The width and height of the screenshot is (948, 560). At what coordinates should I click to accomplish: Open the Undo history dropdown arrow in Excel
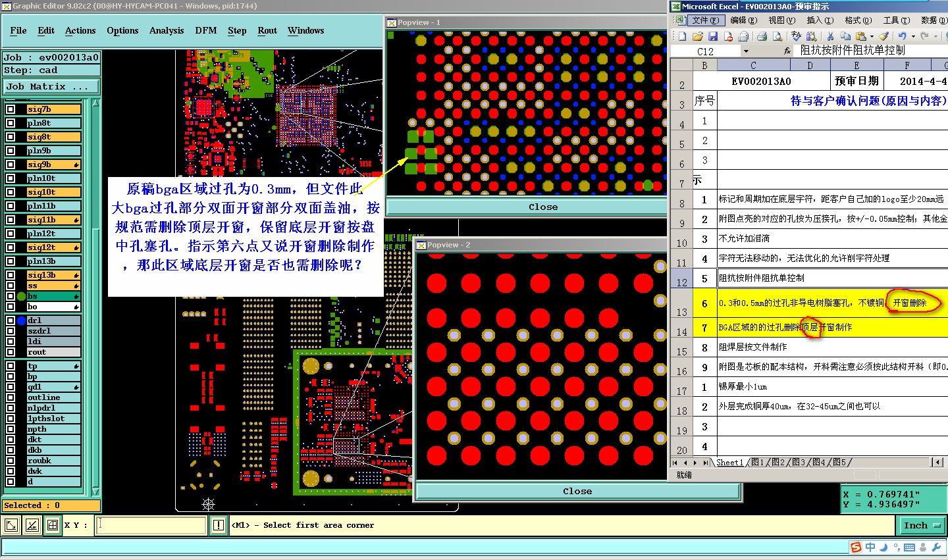913,36
